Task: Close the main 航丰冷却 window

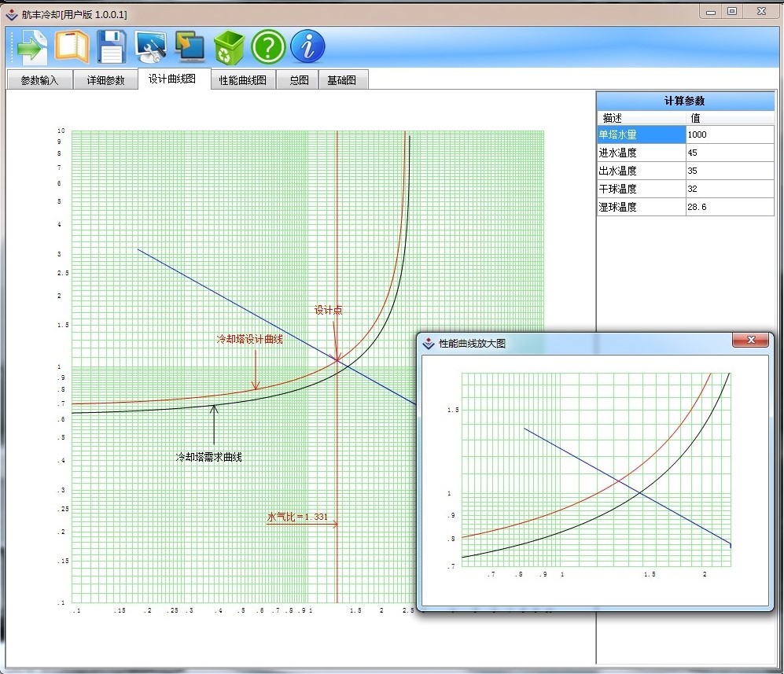Action: pyautogui.click(x=761, y=11)
